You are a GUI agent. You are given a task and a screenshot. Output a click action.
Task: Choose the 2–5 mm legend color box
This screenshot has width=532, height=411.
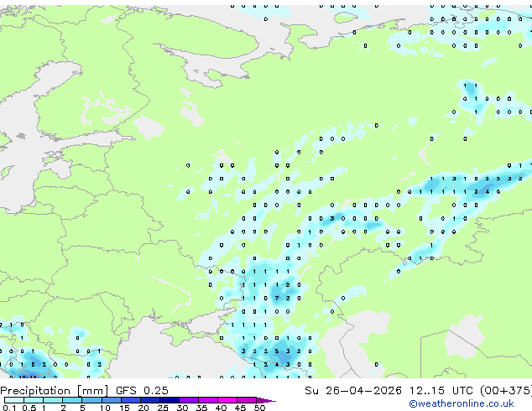pos(72,400)
